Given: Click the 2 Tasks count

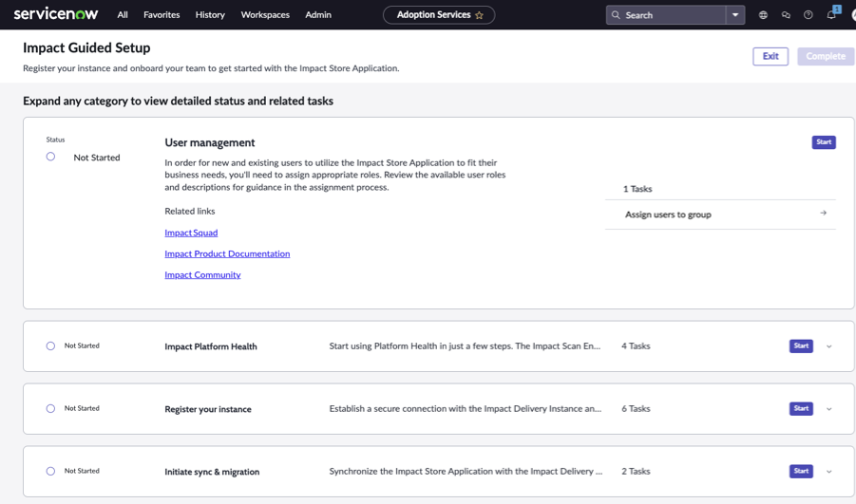Looking at the screenshot, I should point(636,472).
